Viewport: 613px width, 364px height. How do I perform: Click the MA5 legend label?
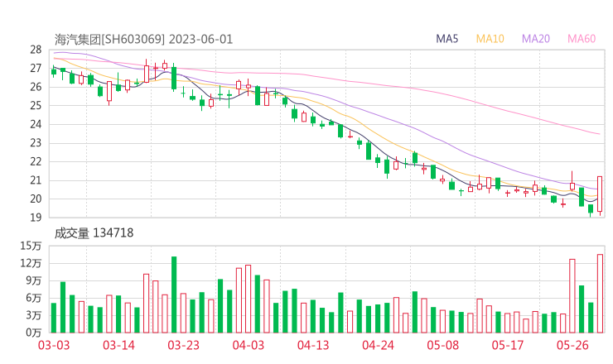(446, 39)
